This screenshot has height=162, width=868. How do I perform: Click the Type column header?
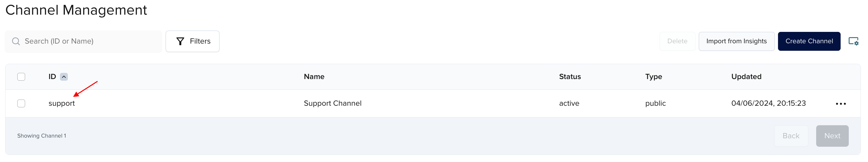tap(653, 77)
